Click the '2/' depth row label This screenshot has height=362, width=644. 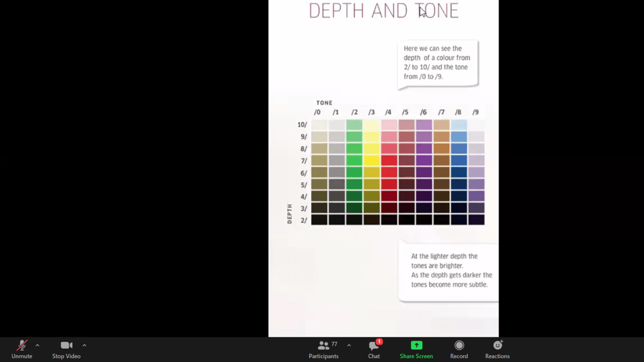coord(304,220)
